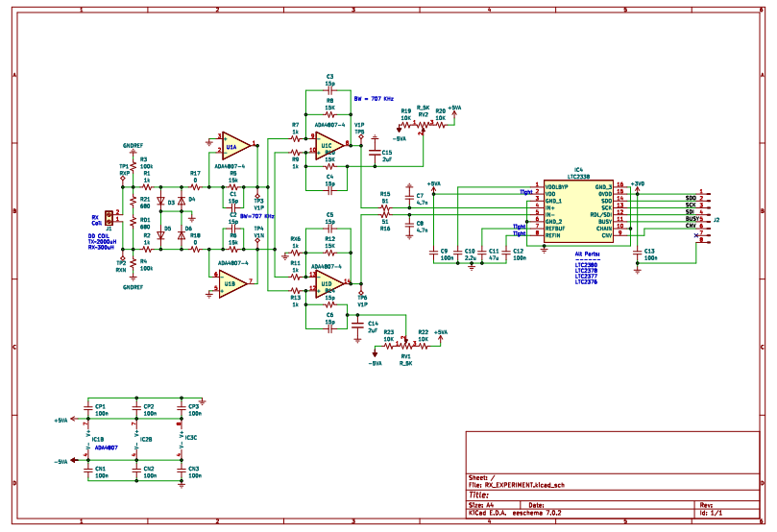Select the C3 15p capacitor
Screen dimensions: 777x532
329,90
